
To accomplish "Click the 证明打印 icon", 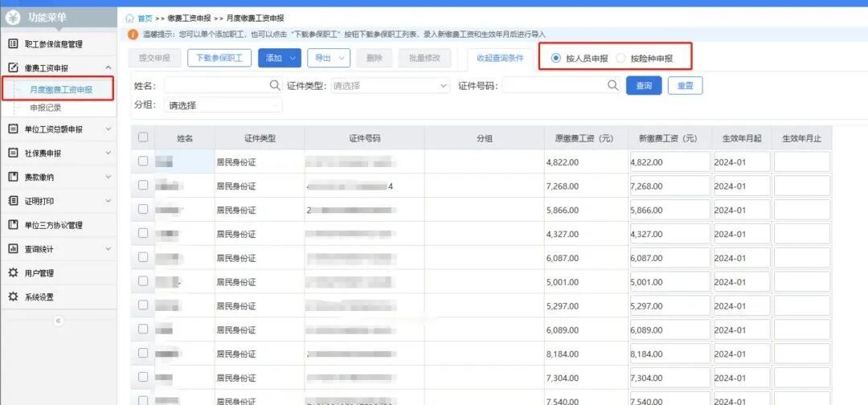I will pos(14,201).
